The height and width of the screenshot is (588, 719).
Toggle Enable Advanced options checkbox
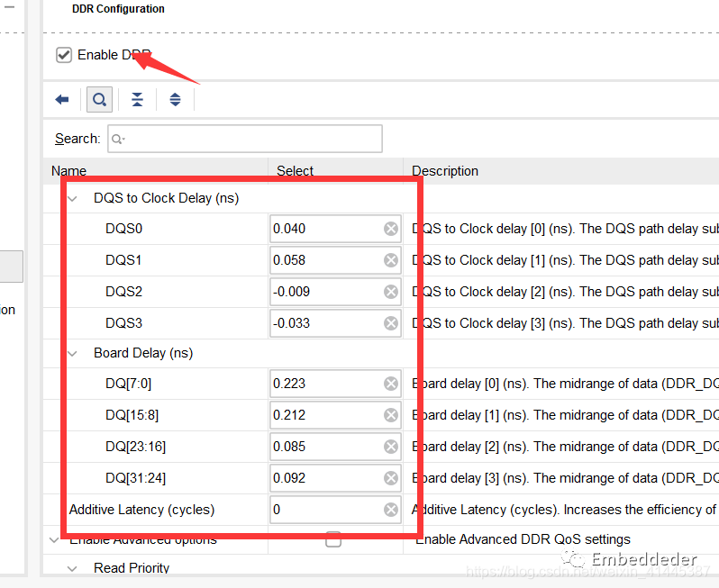click(333, 539)
